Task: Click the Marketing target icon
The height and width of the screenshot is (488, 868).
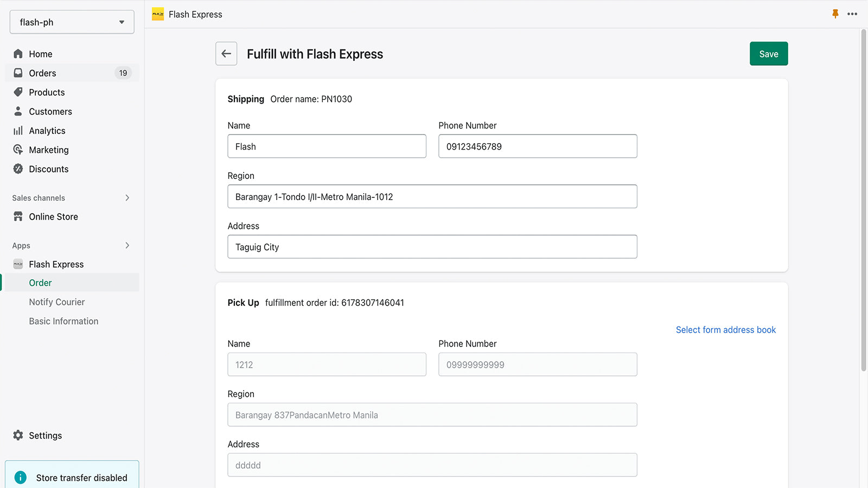Action: coord(18,150)
